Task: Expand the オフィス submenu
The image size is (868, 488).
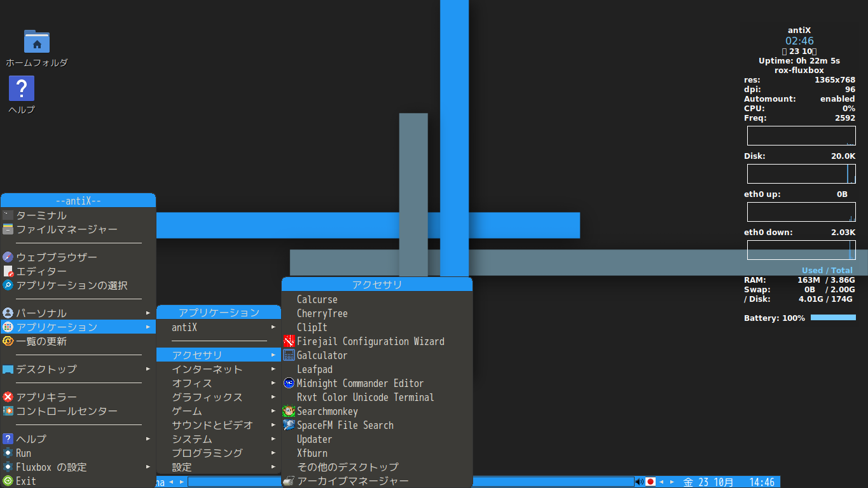Action: tap(219, 383)
